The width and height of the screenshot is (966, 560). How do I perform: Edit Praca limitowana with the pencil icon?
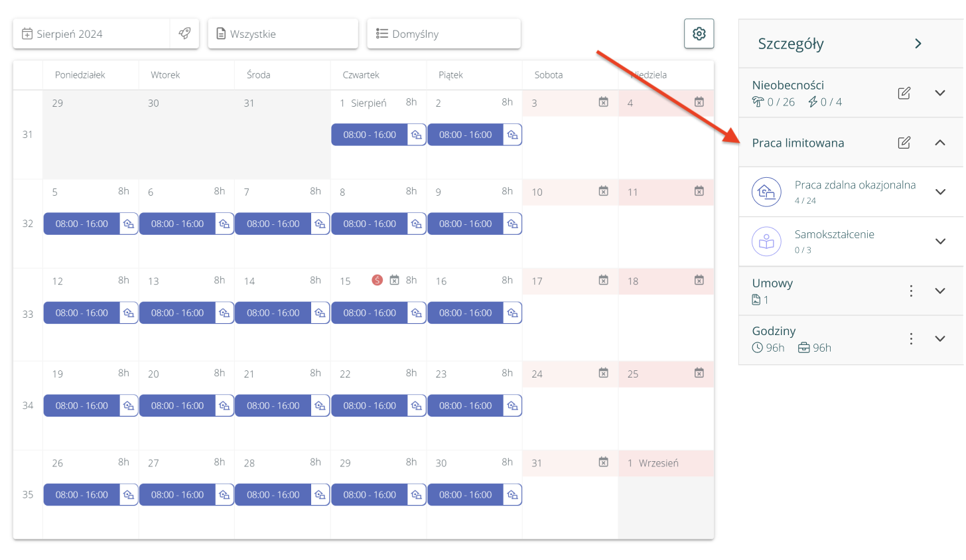point(904,143)
